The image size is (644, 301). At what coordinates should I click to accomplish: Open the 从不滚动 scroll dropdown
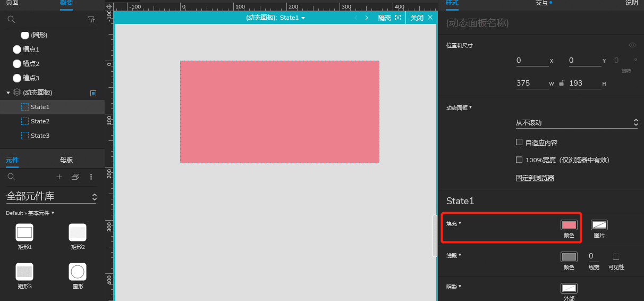577,123
